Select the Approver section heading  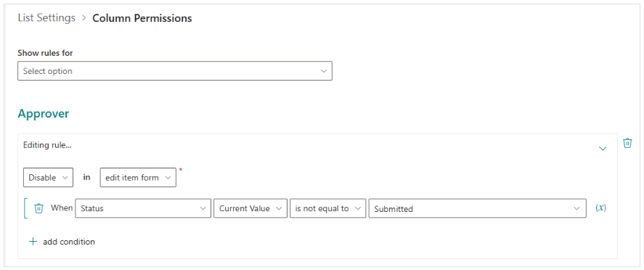click(44, 114)
